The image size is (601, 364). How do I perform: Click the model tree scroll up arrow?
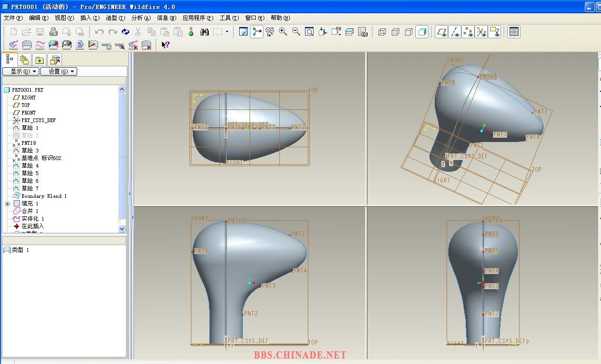(x=122, y=89)
